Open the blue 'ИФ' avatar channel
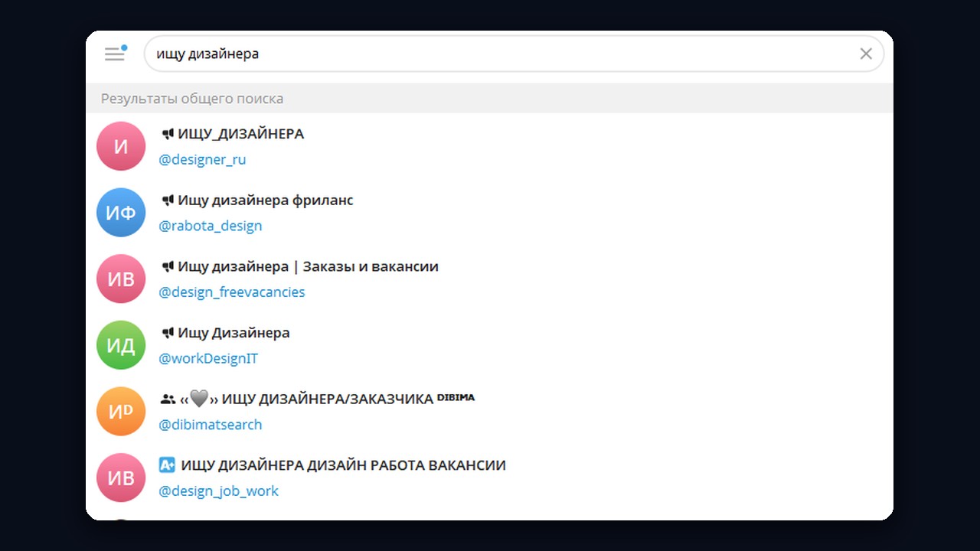 pyautogui.click(x=121, y=213)
